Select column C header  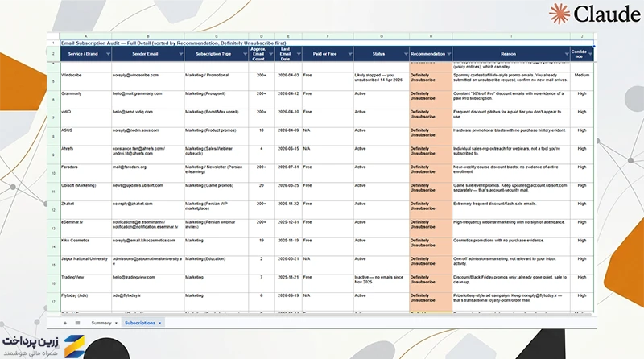(x=217, y=36)
